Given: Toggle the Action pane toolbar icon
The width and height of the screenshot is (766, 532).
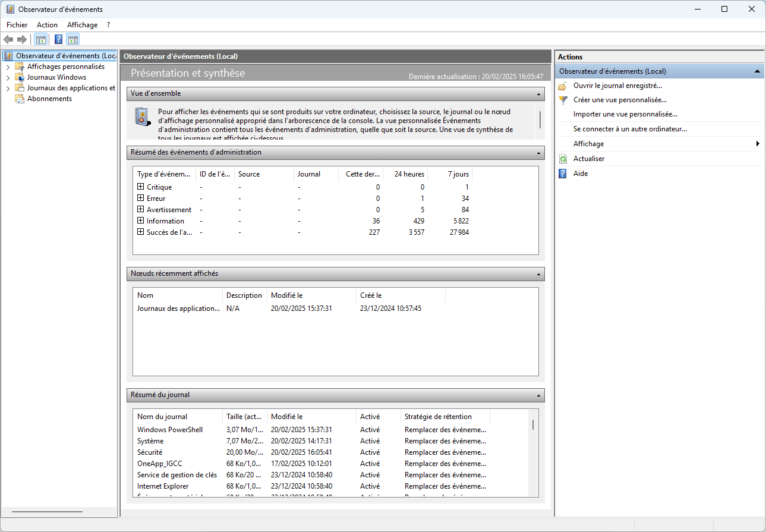Looking at the screenshot, I should [x=73, y=40].
